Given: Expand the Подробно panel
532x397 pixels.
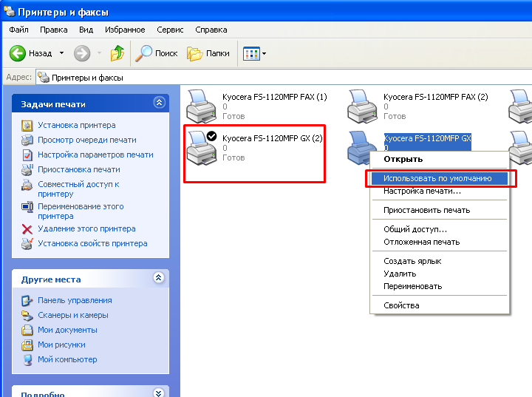Looking at the screenshot, I should pos(158,393).
